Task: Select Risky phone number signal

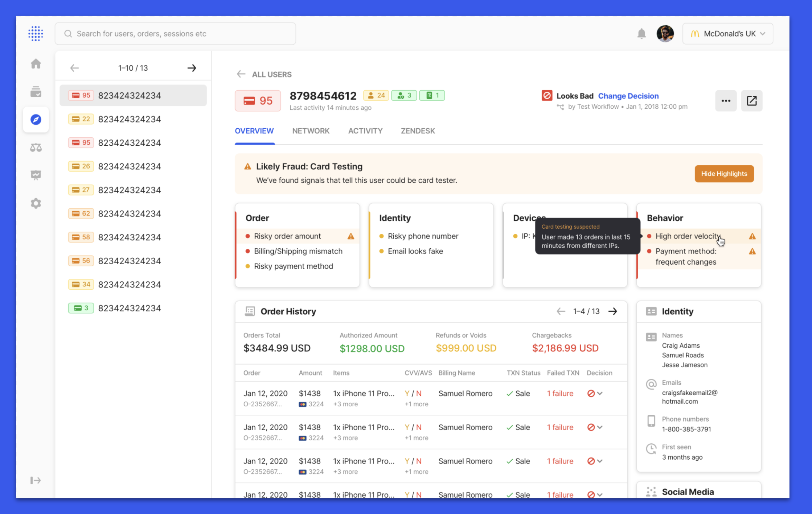Action: 423,236
